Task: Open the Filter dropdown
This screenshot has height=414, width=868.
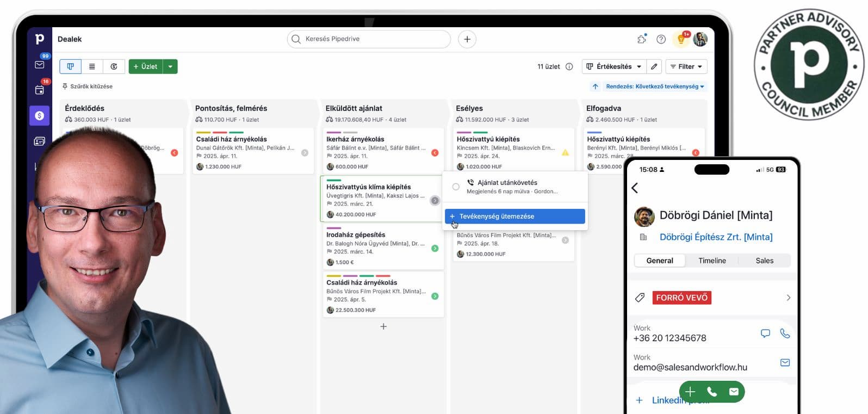Action: pos(686,66)
